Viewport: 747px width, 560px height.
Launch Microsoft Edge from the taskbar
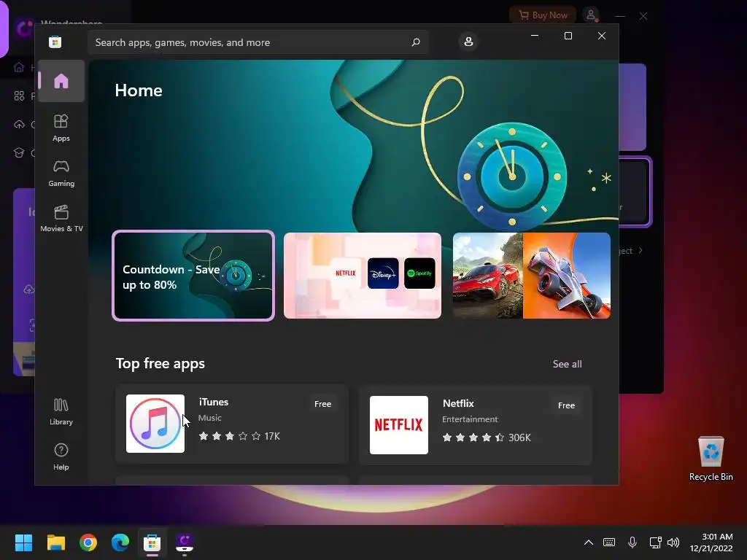(x=120, y=542)
